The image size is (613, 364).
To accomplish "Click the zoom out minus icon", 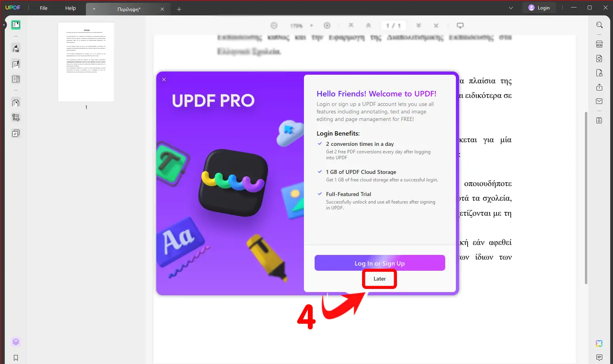I will 274,25.
